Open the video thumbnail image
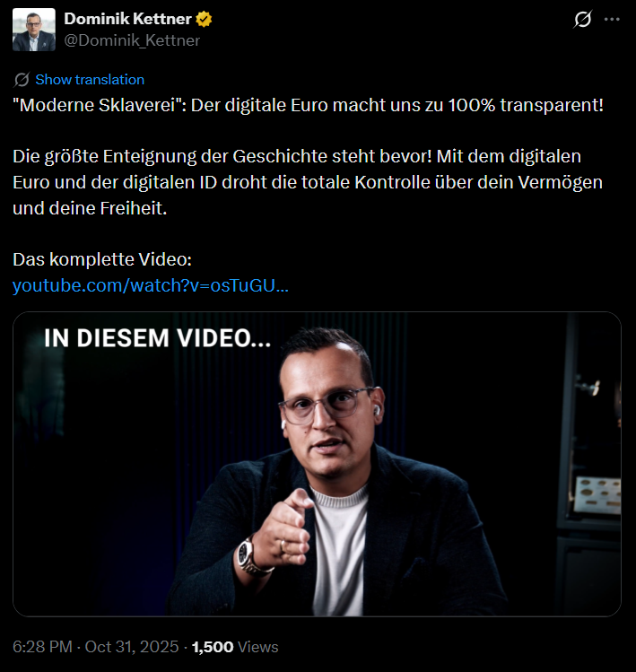Image resolution: width=636 pixels, height=672 pixels. coord(318,464)
